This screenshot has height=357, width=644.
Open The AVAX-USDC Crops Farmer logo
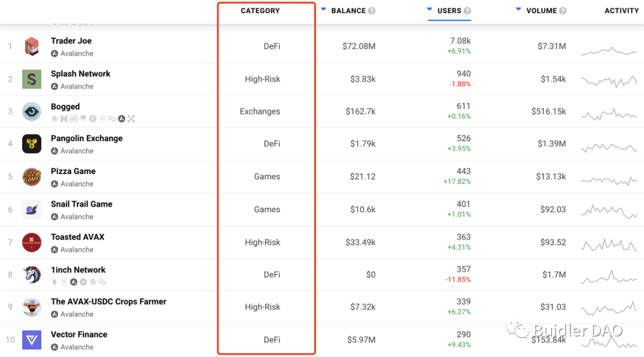click(x=32, y=307)
